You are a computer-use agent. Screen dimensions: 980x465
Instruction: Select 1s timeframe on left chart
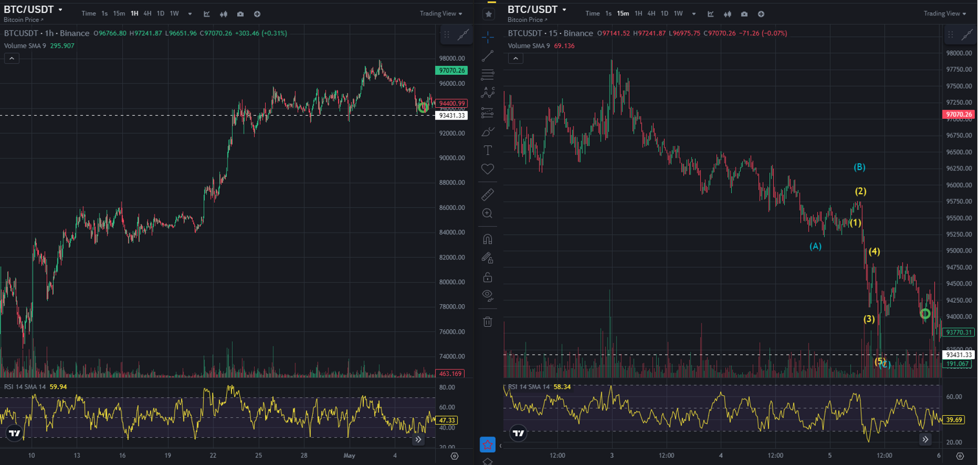tap(105, 14)
